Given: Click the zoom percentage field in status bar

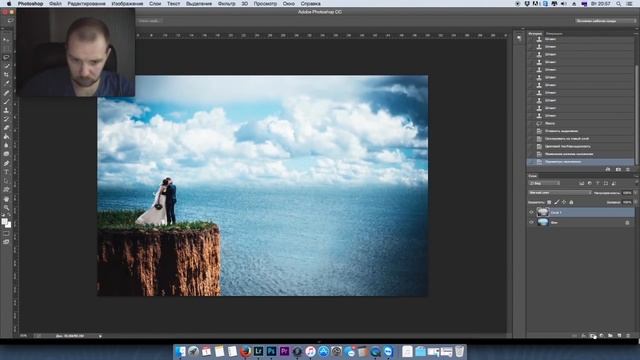Looking at the screenshot, I should 23,336.
